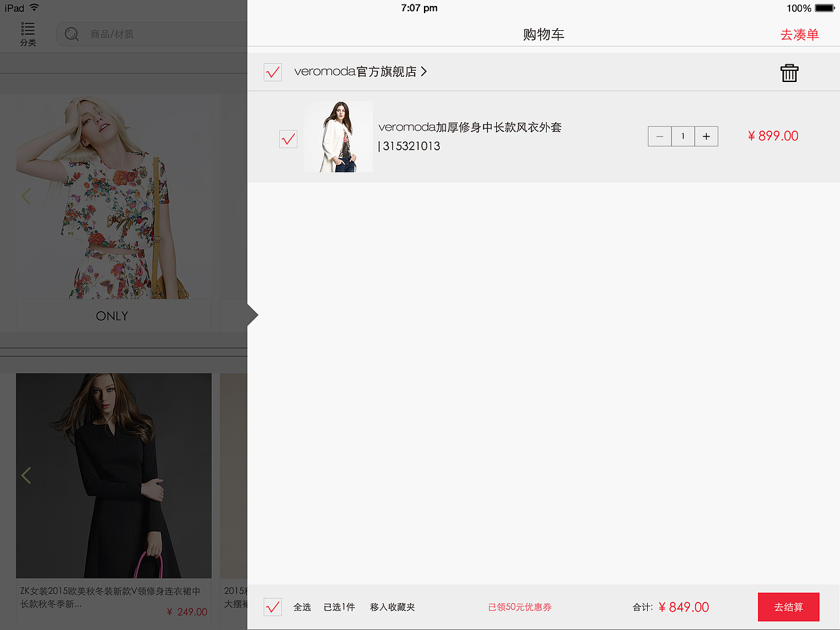Click the ¥ 849.00 total amount
The width and height of the screenshot is (840, 630).
pos(684,607)
